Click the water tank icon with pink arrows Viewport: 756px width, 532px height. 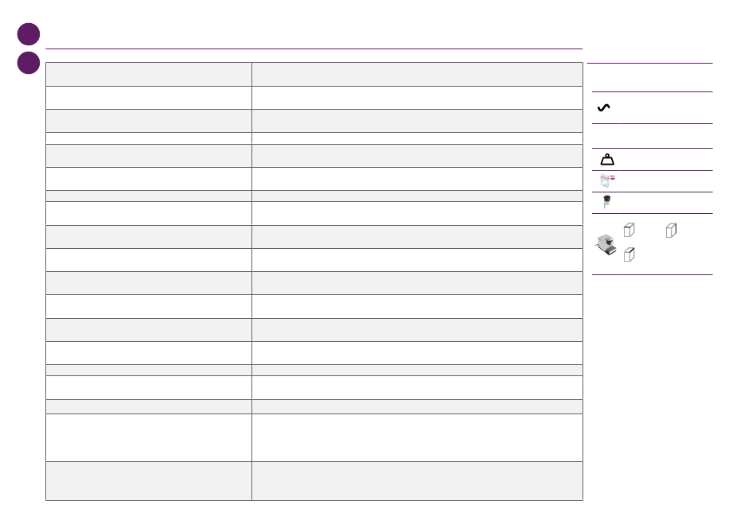point(607,181)
